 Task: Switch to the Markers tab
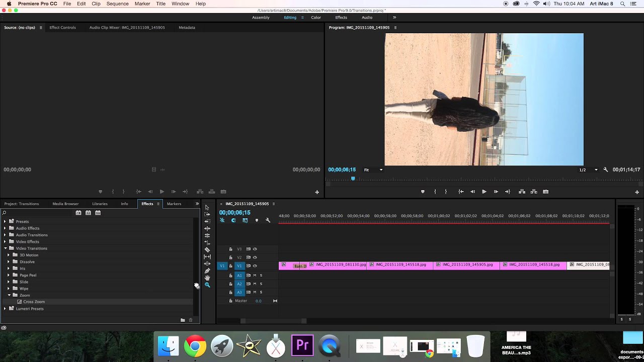coord(174,204)
